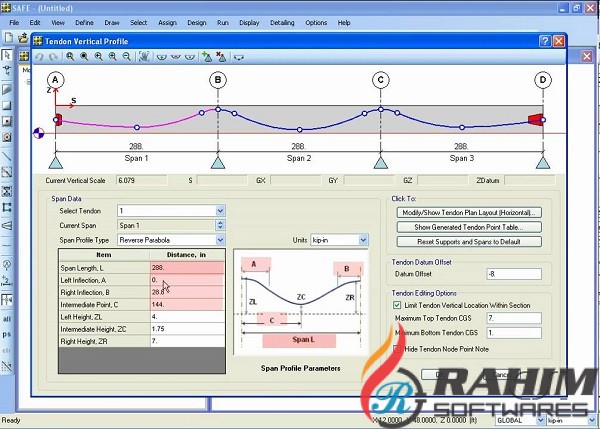Open the Assign menu
The height and width of the screenshot is (429, 600).
(x=167, y=23)
